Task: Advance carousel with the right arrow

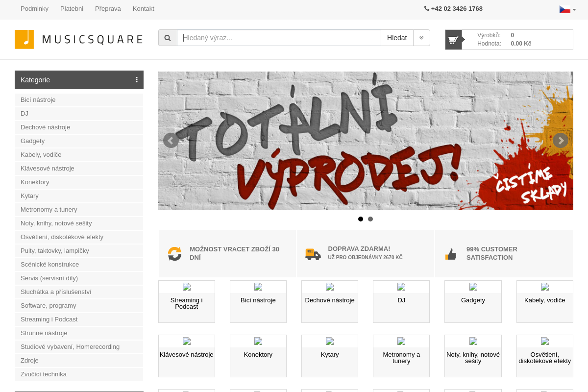Action: 560,141
